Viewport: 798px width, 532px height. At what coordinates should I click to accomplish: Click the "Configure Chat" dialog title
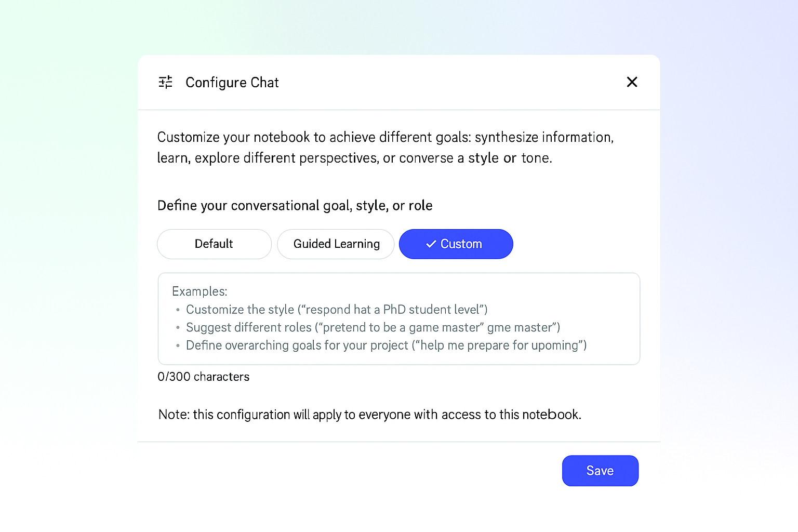tap(232, 83)
